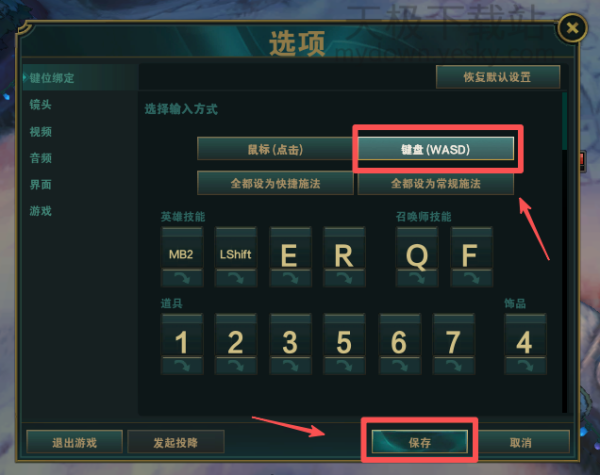Toggle quick-cast arrow under LShift slot

[236, 278]
